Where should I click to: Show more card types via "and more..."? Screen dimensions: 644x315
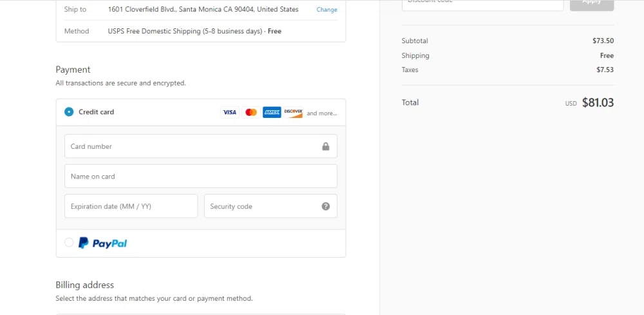321,113
